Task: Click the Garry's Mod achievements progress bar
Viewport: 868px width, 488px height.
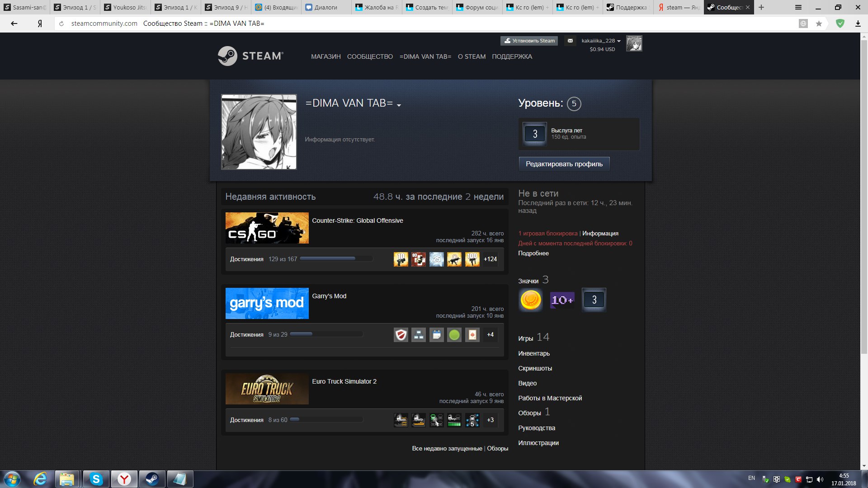Action: click(x=326, y=334)
